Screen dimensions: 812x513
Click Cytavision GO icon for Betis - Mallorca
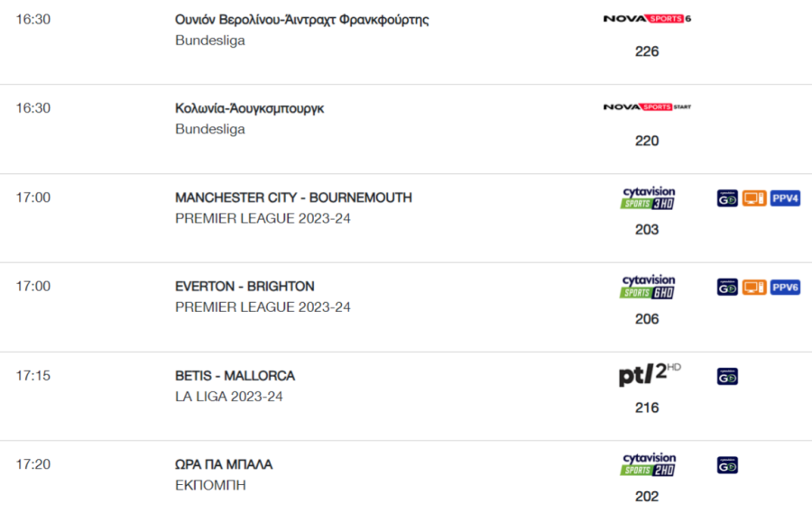727,376
